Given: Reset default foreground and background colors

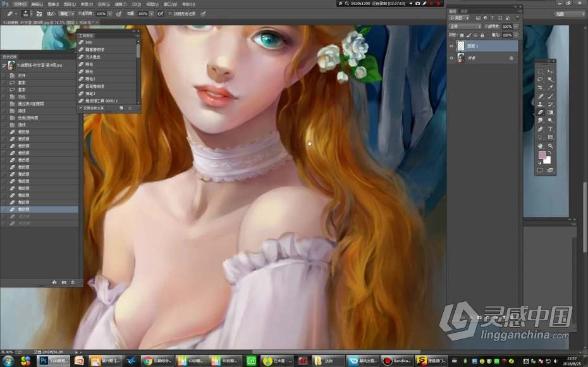Looking at the screenshot, I should (540, 163).
